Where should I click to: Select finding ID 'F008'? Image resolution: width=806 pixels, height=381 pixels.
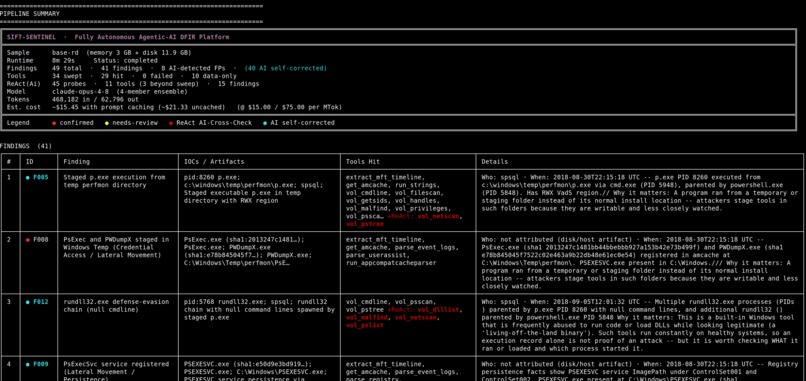pos(41,240)
